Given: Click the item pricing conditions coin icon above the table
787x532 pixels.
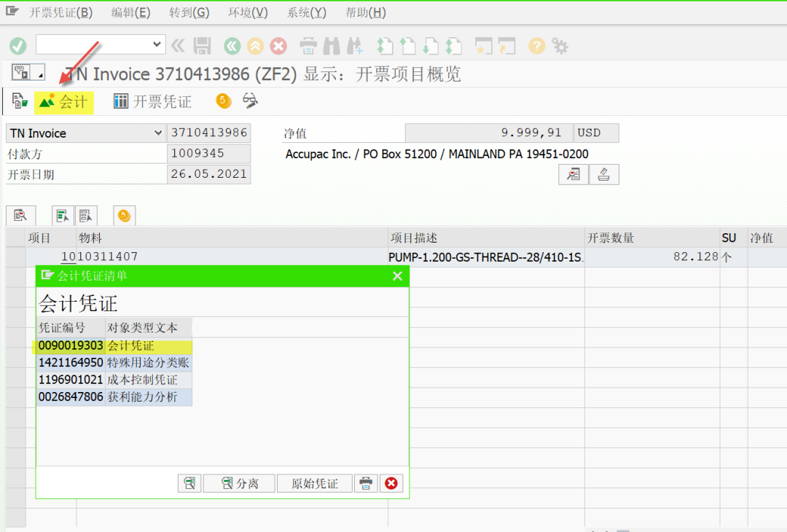Looking at the screenshot, I should (124, 216).
